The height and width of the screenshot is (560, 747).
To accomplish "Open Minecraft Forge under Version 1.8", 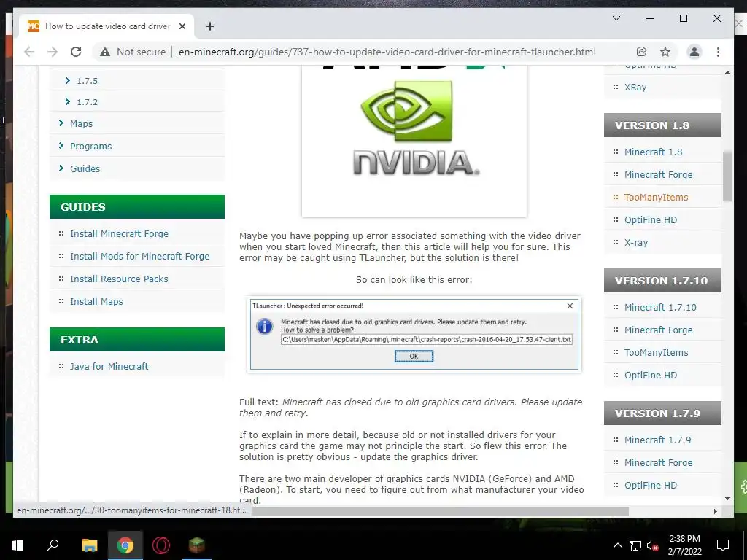I will click(659, 175).
